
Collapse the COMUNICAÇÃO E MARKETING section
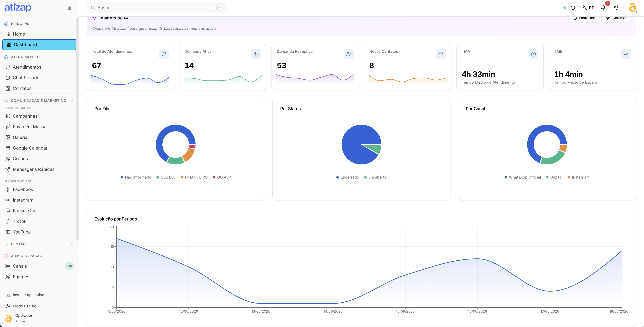tap(39, 101)
